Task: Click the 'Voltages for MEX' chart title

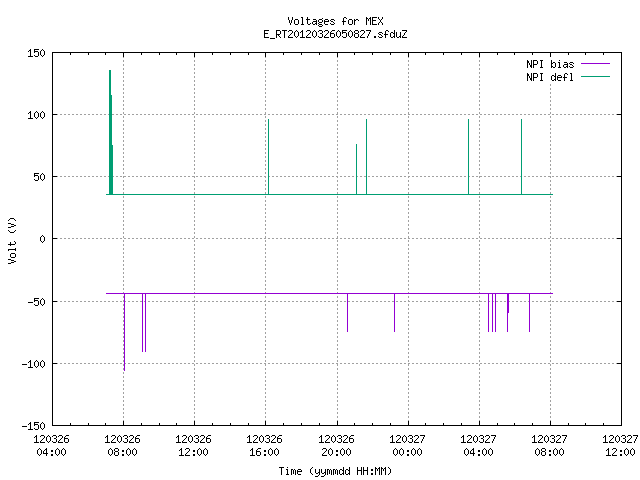Action: point(335,21)
